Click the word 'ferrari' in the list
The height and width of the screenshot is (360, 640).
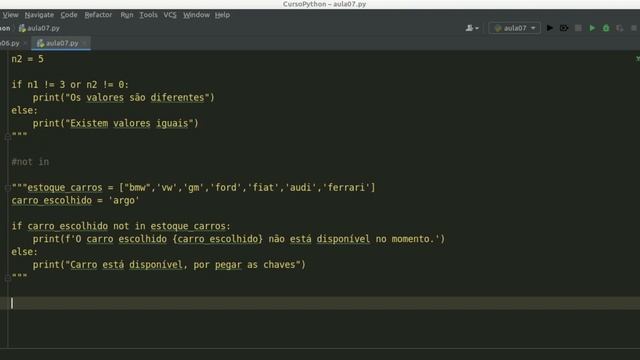346,187
